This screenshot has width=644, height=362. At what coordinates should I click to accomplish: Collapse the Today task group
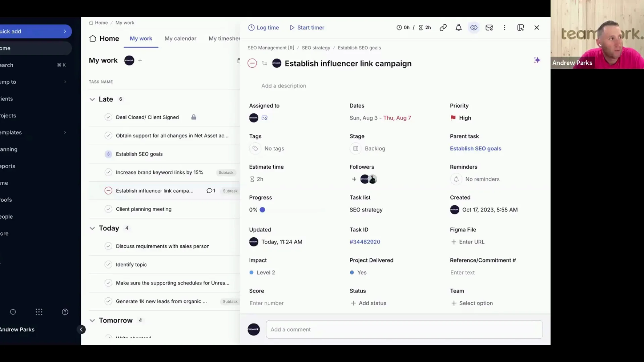point(92,228)
